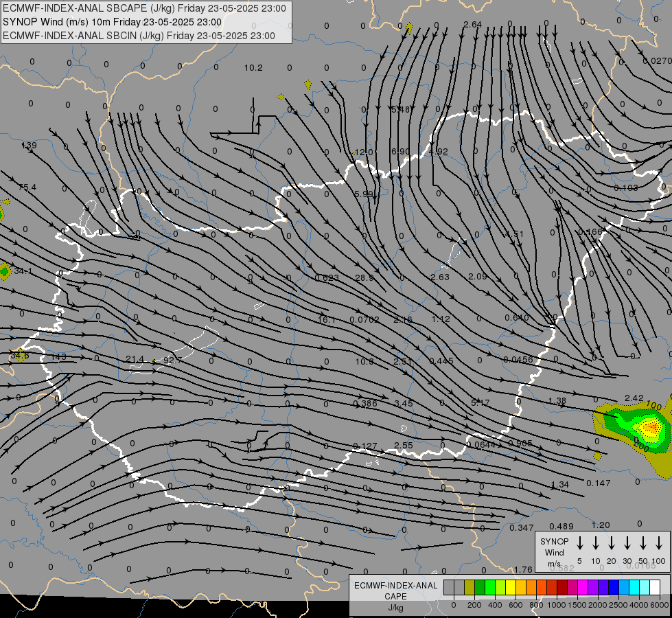Click the 4.92 value on the map
Image resolution: width=672 pixels, height=618 pixels.
pyautogui.click(x=438, y=151)
